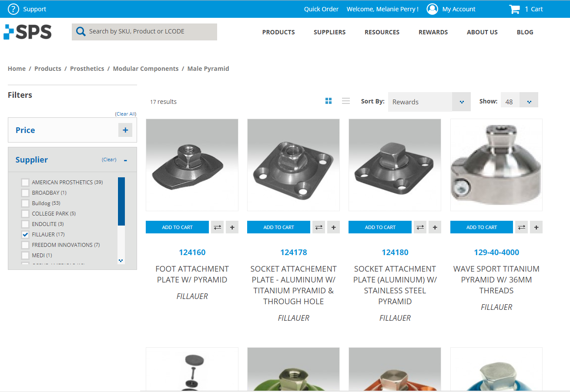Open the BLOG menu
The height and width of the screenshot is (392, 570).
pos(525,32)
